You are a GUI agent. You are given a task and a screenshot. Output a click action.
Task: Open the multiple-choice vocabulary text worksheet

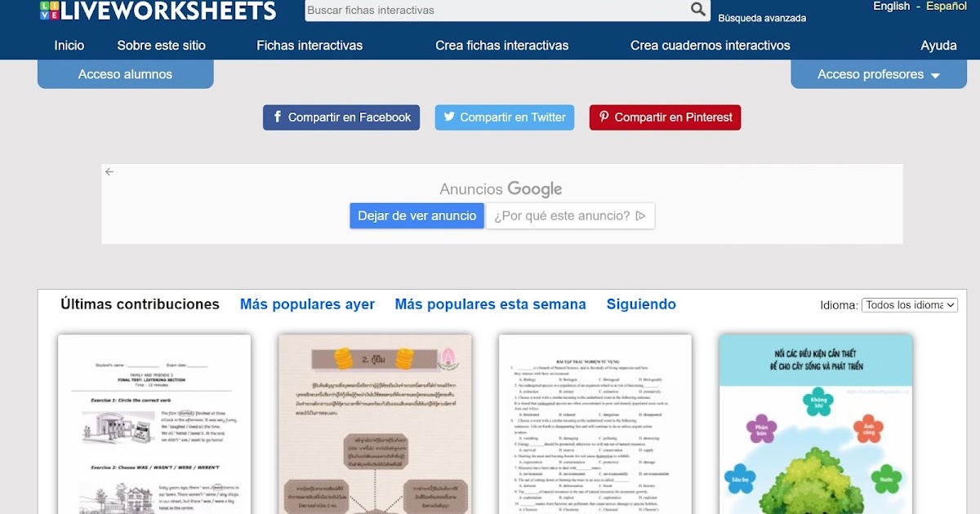coord(595,424)
